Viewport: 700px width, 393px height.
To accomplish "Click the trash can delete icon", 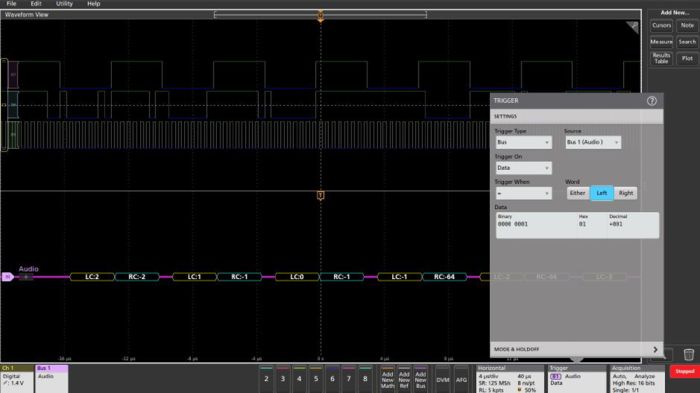I will pos(688,355).
